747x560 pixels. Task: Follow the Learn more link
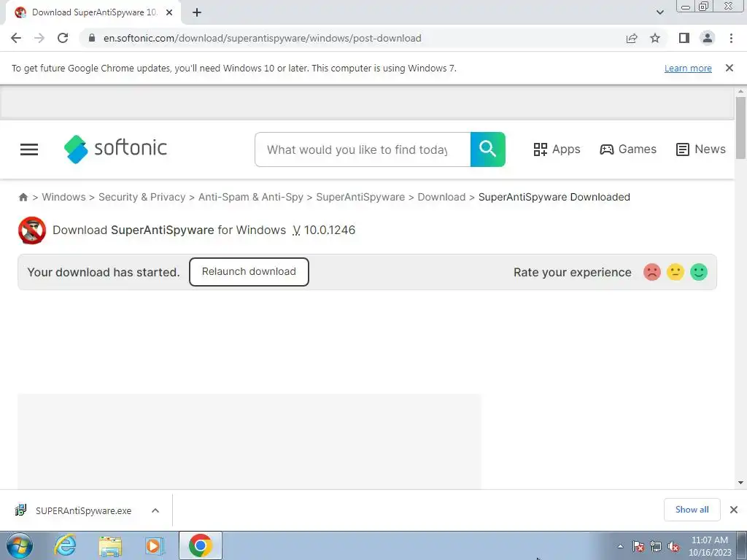tap(688, 68)
